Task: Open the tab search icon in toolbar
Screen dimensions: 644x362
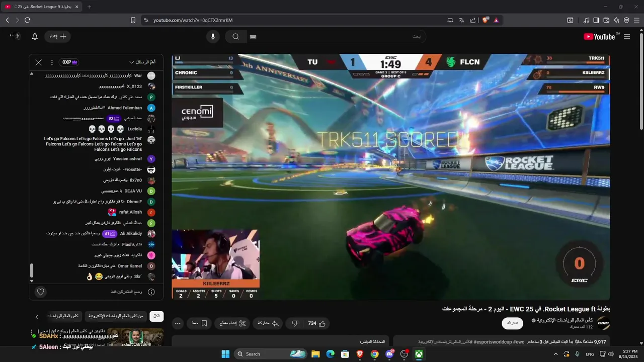Action: click(x=570, y=20)
